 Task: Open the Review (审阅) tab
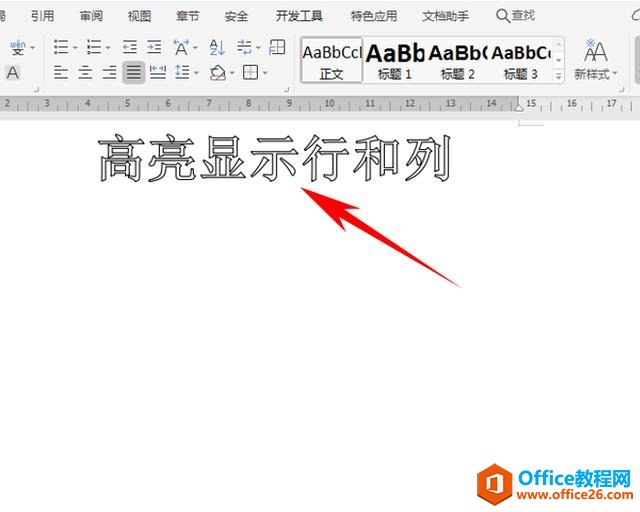[91, 16]
